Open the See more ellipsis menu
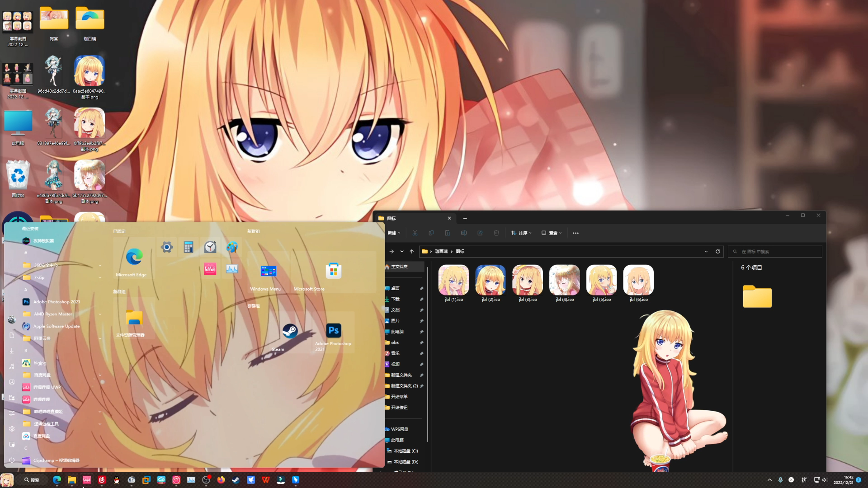 point(576,233)
